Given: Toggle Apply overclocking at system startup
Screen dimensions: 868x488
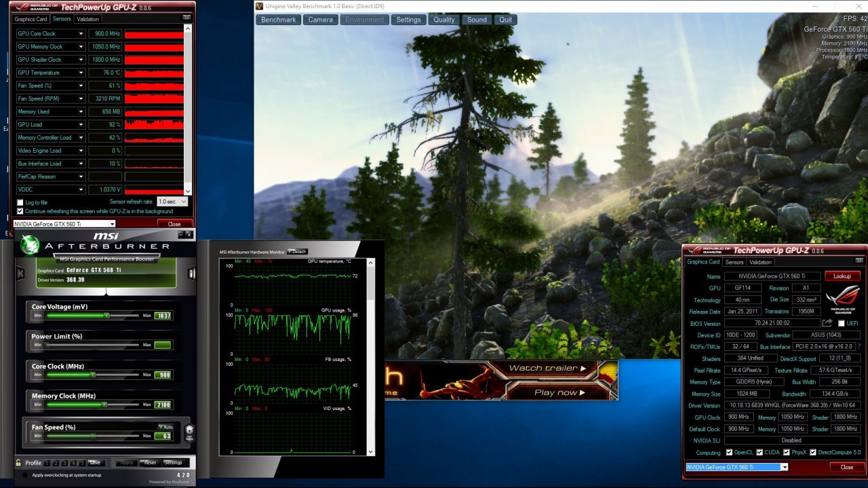Looking at the screenshot, I should pyautogui.click(x=26, y=475).
